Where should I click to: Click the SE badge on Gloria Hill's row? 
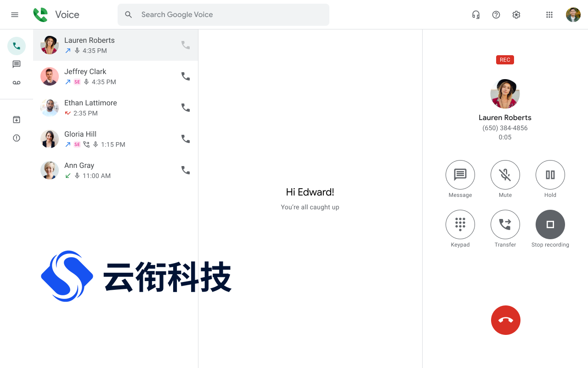tap(77, 144)
